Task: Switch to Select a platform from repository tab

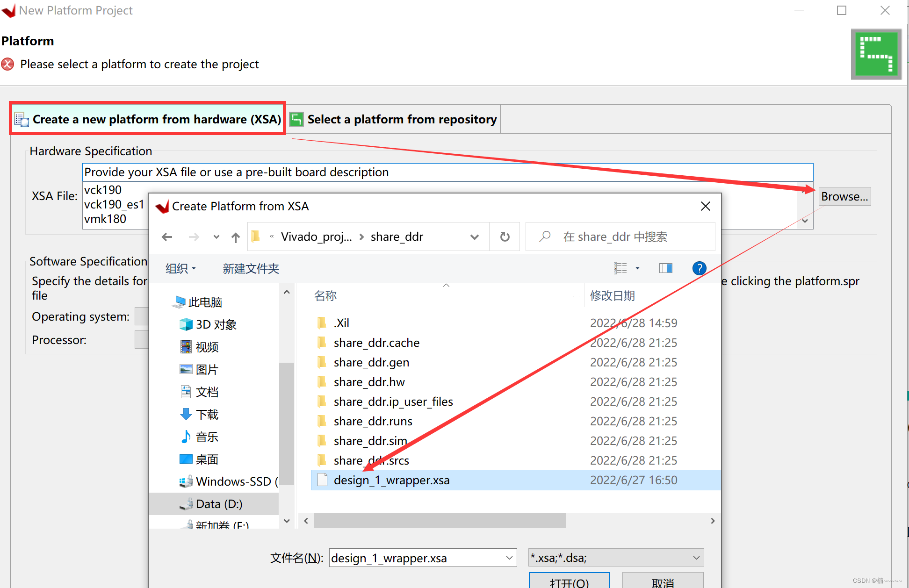Action: pyautogui.click(x=394, y=120)
